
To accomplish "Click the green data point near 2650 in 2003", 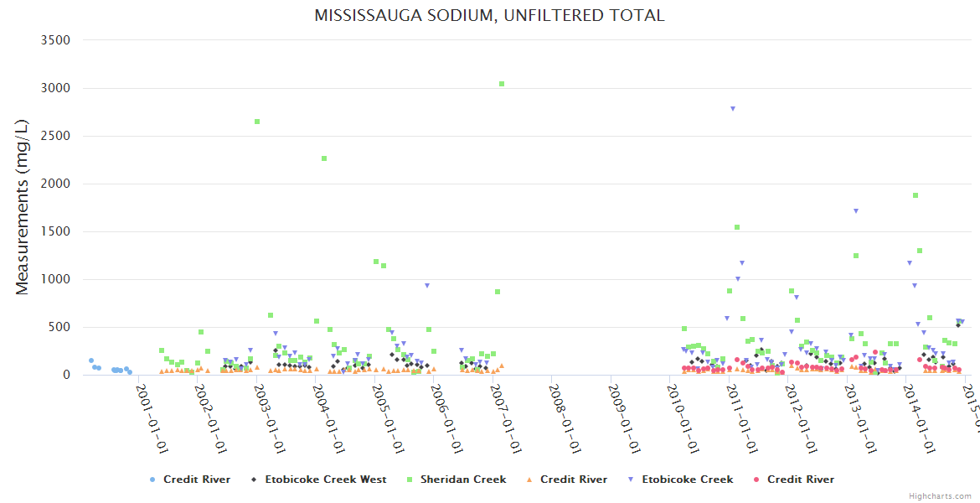I will 257,122.
